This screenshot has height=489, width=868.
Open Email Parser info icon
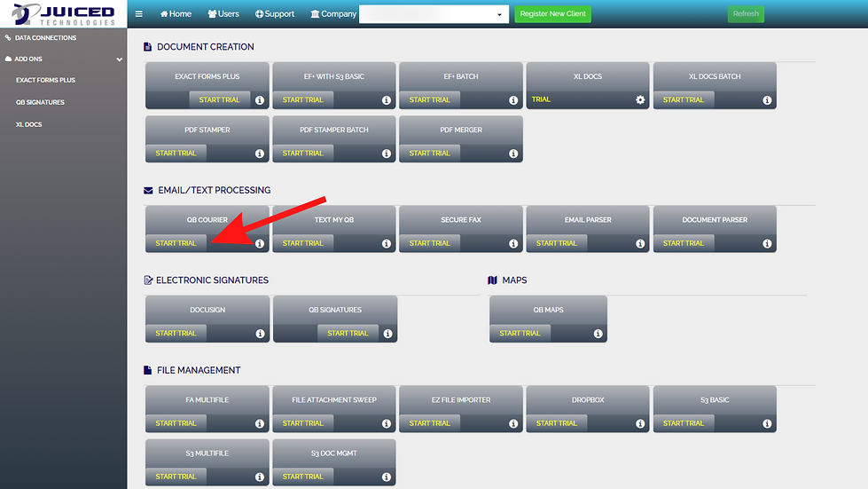(x=640, y=244)
